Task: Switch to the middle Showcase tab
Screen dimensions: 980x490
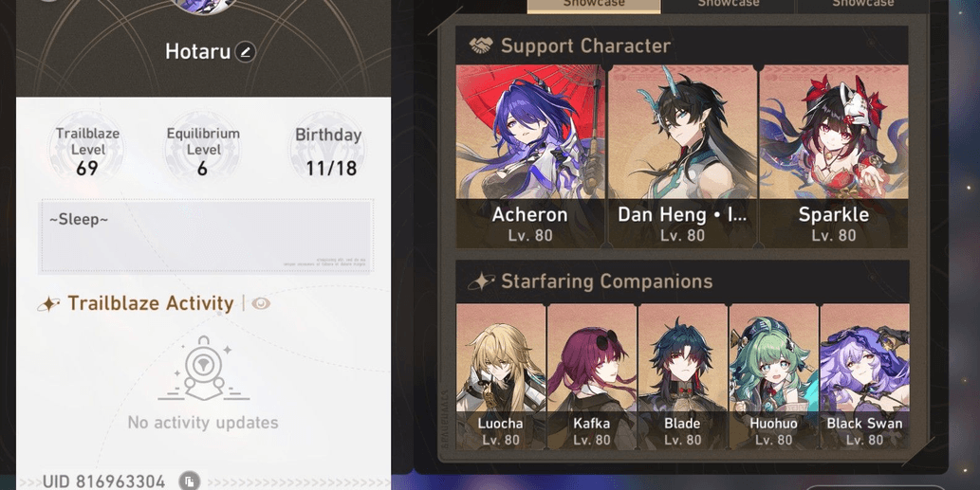Action: [729, 5]
